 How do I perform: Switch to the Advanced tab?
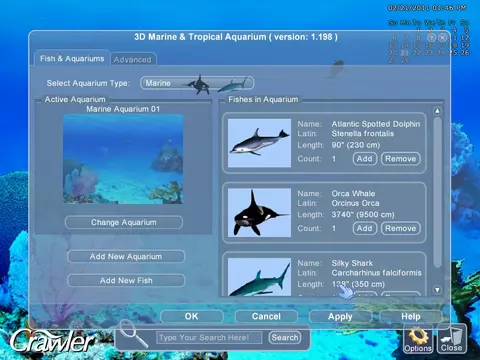coord(133,60)
